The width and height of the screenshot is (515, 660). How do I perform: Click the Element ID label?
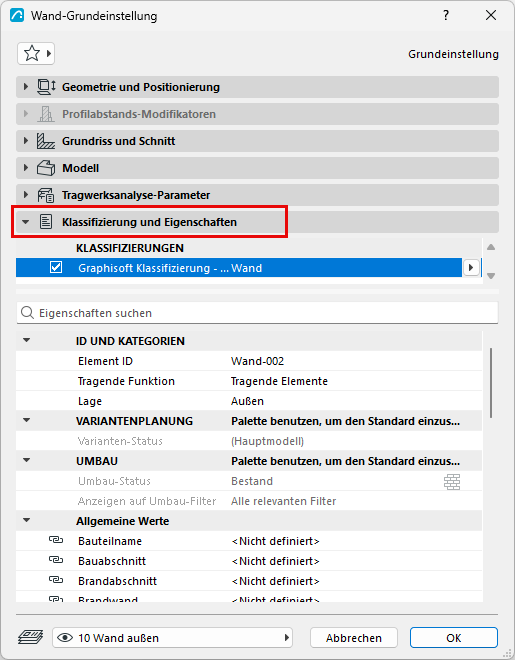click(105, 361)
